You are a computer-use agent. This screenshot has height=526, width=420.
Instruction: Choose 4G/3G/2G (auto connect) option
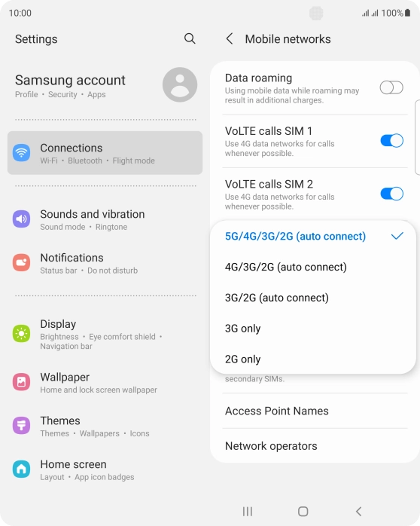click(x=313, y=267)
